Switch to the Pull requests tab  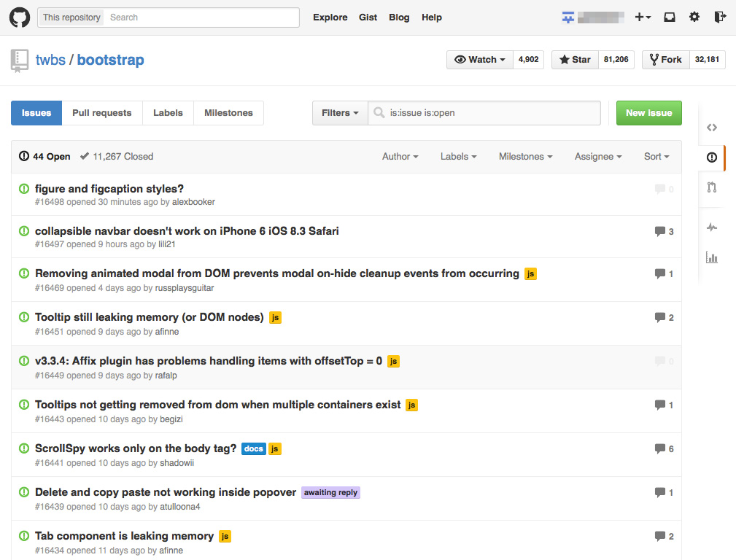tap(101, 113)
